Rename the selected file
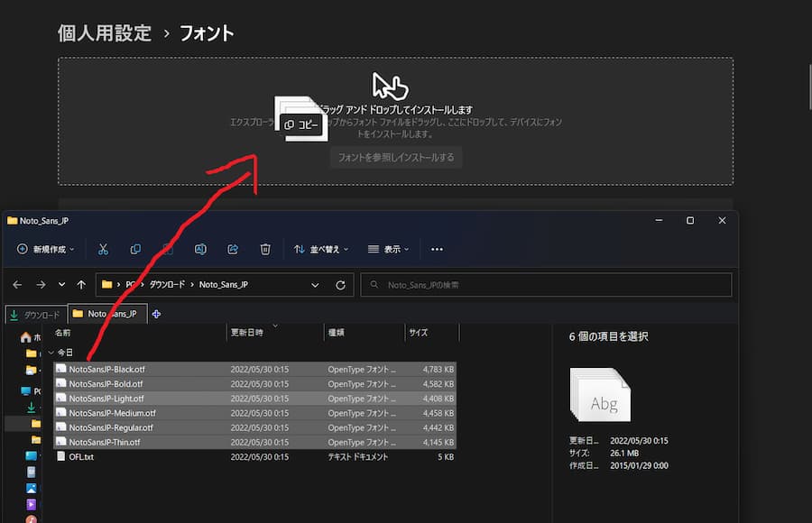 pyautogui.click(x=200, y=249)
